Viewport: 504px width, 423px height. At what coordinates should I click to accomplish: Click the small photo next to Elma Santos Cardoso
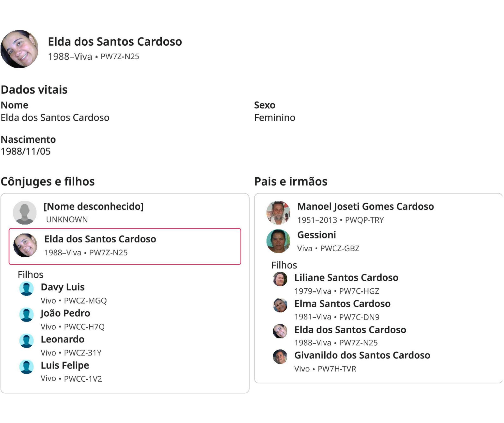coord(280,305)
